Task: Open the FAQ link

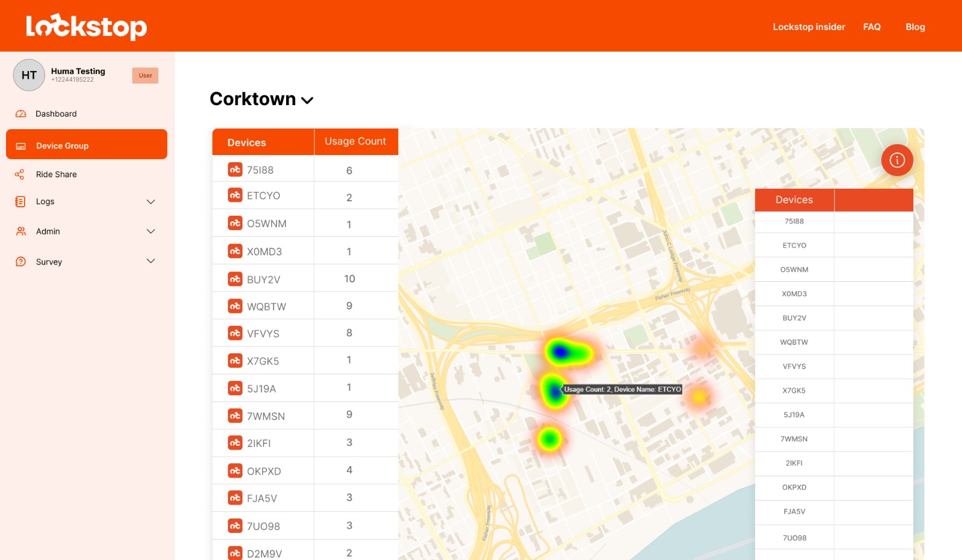Action: click(x=872, y=27)
